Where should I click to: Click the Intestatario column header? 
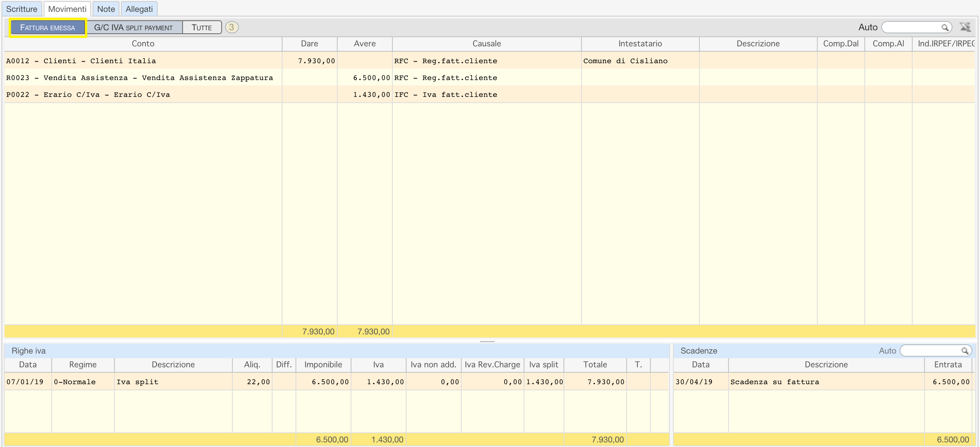click(x=640, y=44)
